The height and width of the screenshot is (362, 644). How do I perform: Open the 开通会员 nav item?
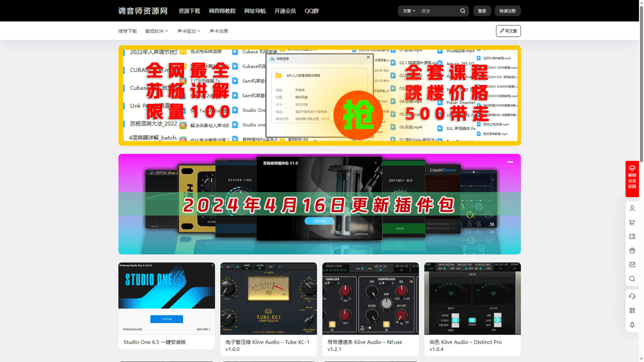[285, 11]
